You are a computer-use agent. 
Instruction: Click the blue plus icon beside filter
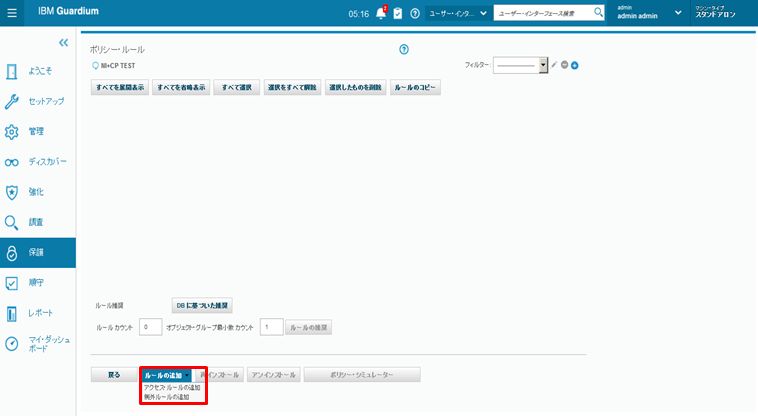click(575, 64)
